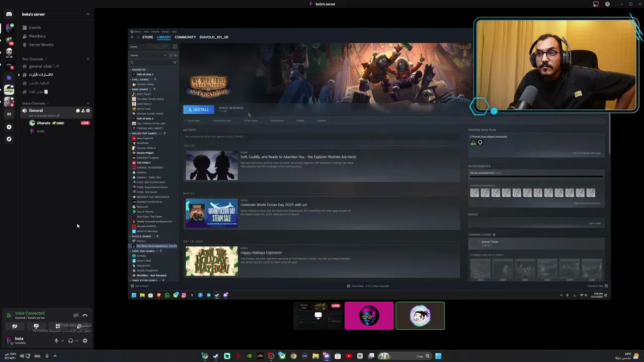
Task: Click the LIVE badge next to Diavolo
Action: [85, 123]
